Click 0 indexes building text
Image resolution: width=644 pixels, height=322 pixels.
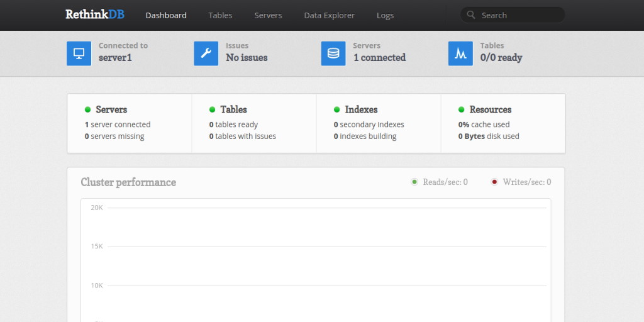coord(365,136)
